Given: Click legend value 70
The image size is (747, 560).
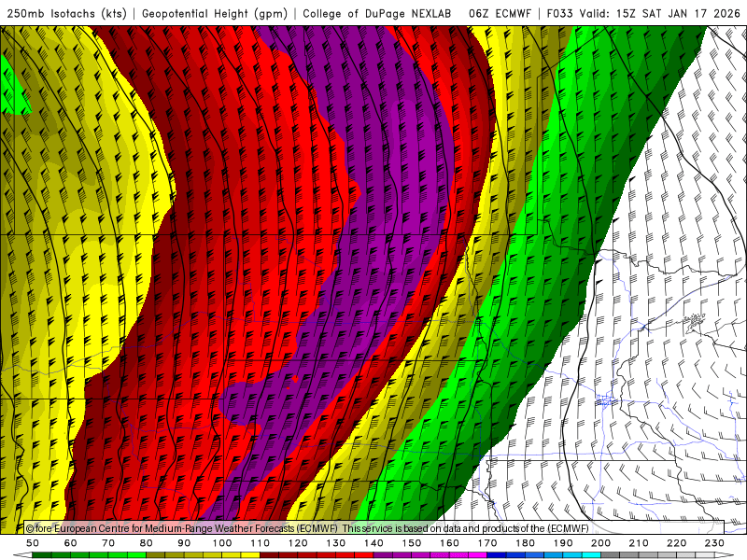Looking at the screenshot, I should coord(108,543).
